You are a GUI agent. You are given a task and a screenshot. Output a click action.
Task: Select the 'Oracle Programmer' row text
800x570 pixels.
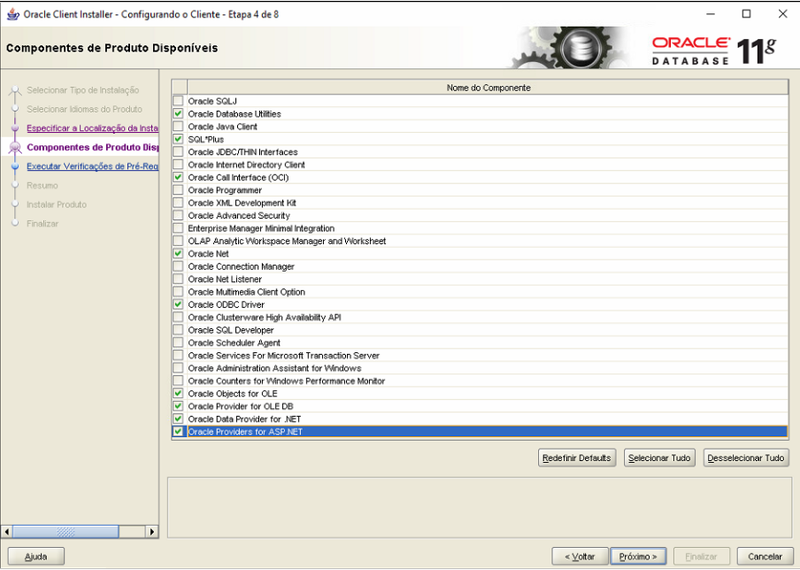(224, 190)
